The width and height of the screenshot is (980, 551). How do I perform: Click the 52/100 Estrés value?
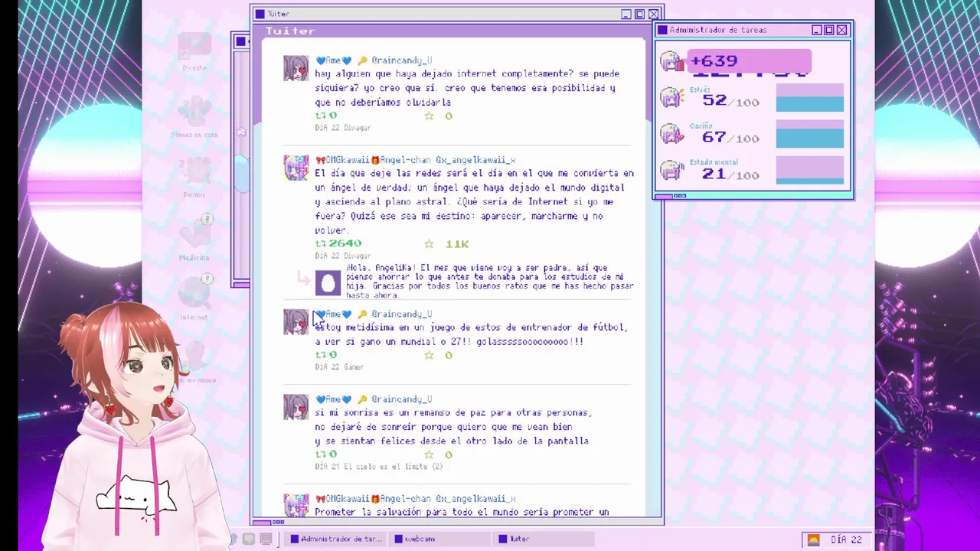click(x=730, y=100)
